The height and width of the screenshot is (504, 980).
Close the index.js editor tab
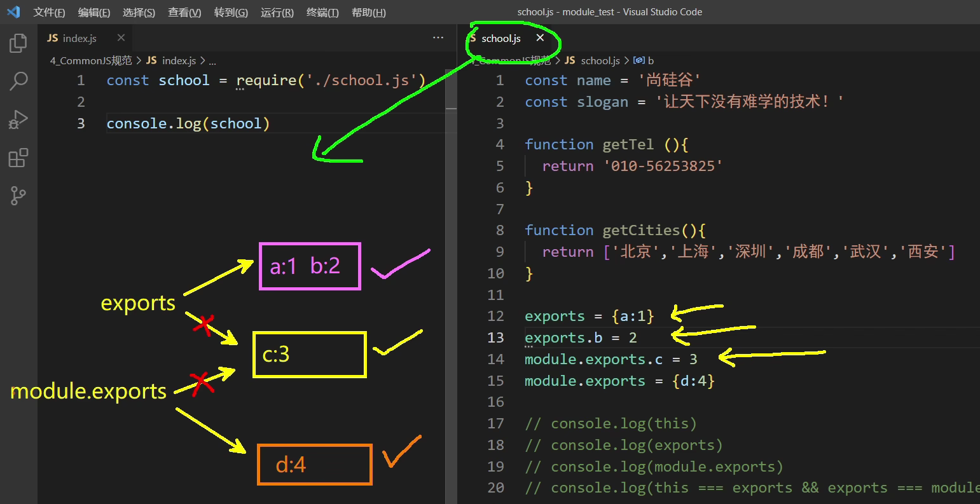[121, 38]
